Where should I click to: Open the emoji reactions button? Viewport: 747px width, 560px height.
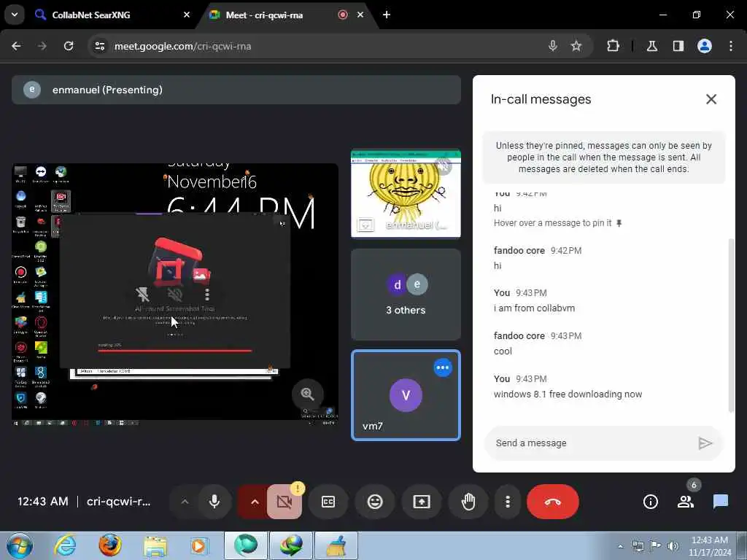point(375,502)
